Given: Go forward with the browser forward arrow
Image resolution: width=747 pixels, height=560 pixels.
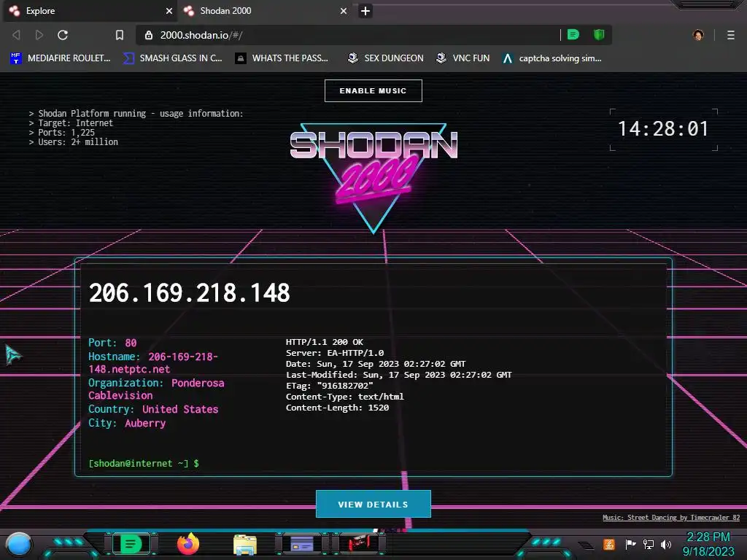Looking at the screenshot, I should [x=39, y=35].
